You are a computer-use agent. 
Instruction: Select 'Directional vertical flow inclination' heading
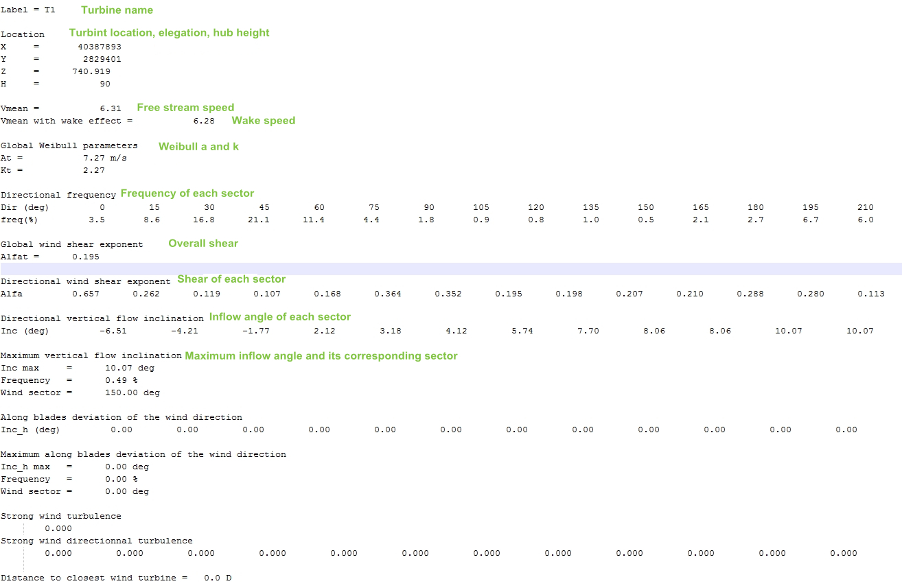click(102, 318)
